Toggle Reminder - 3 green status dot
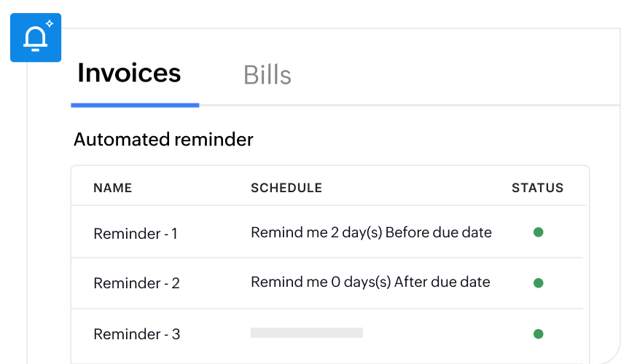The height and width of the screenshot is (364, 621). click(538, 334)
